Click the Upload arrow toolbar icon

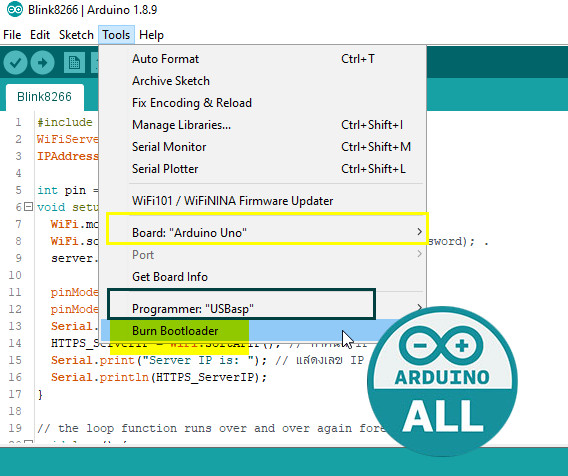point(42,63)
